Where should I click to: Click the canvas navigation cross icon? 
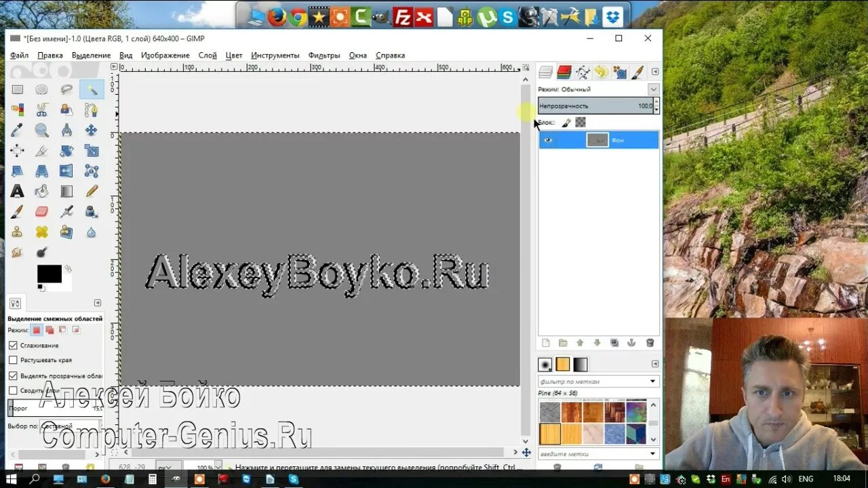point(526,452)
